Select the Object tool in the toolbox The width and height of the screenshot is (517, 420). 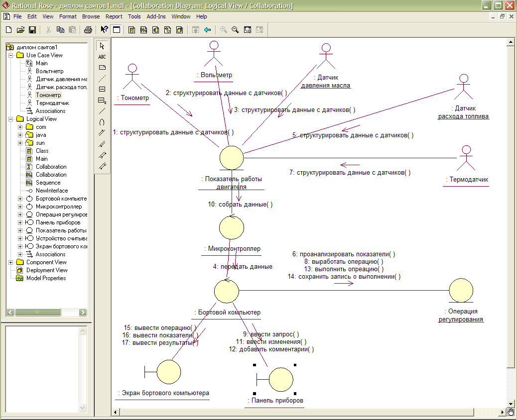pyautogui.click(x=102, y=89)
